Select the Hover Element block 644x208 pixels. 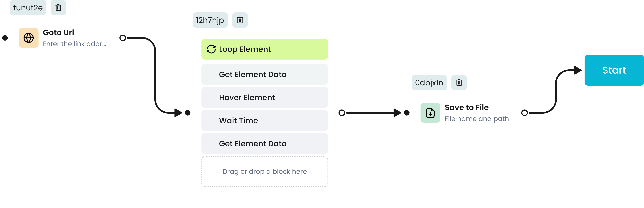pos(264,98)
